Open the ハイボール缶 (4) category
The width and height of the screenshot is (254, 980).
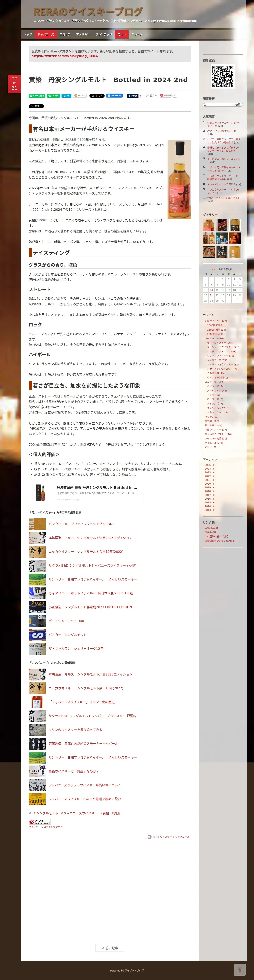tap(214, 443)
